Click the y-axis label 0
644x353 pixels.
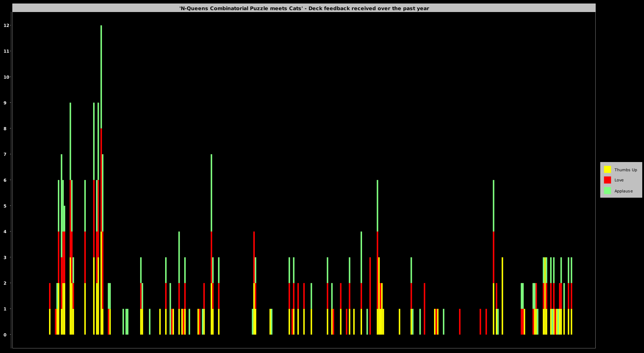click(x=5, y=335)
